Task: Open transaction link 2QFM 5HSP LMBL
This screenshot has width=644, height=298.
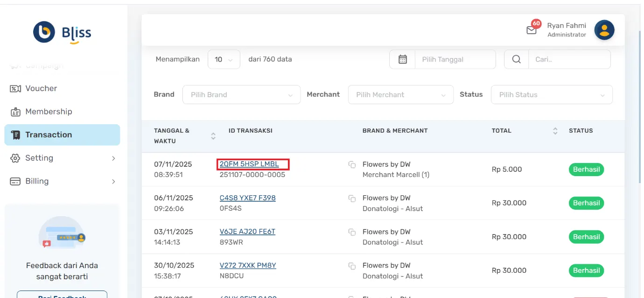Action: (x=249, y=164)
